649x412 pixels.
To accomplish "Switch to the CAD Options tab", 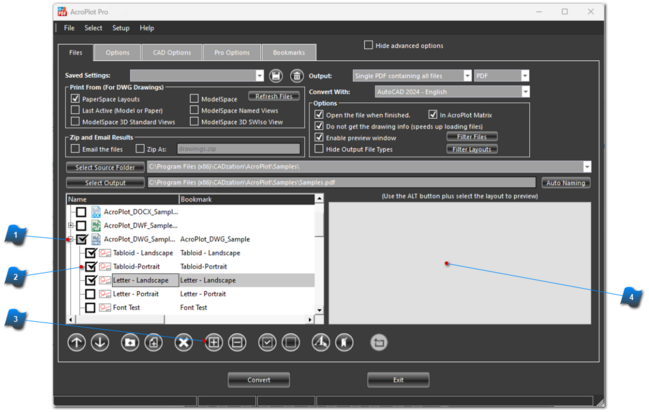I will click(x=172, y=53).
